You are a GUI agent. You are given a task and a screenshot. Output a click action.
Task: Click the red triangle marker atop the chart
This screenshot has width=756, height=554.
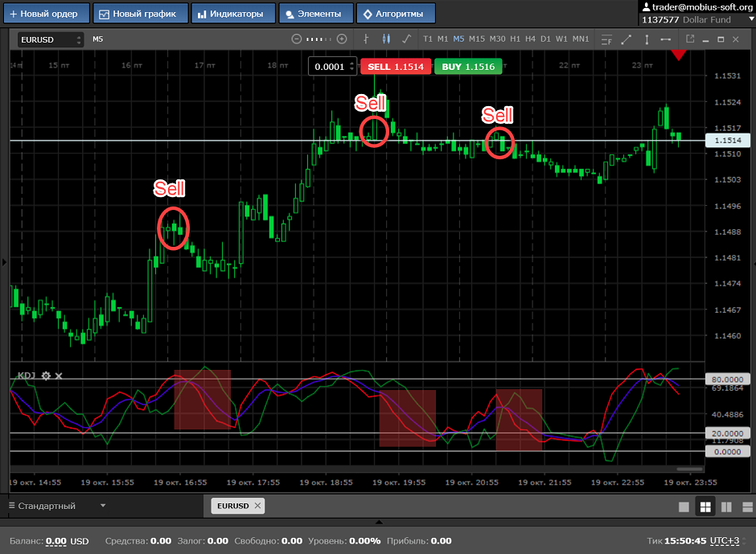(678, 55)
